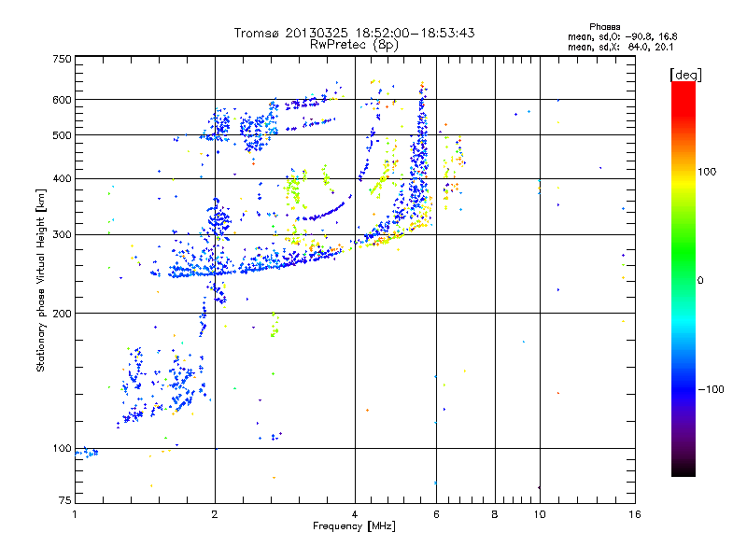
Task: Click the subtitle 'RwPretec (8p)'
Action: click(354, 45)
